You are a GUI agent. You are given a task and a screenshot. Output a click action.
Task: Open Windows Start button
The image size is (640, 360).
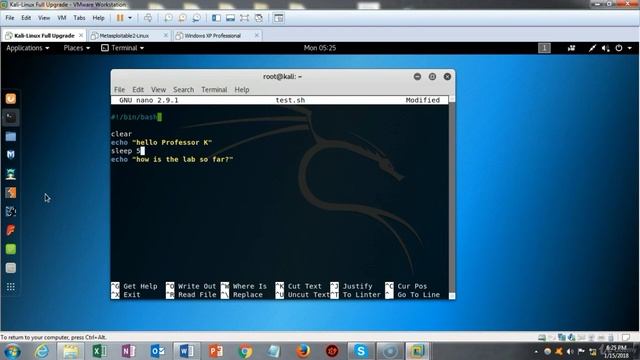coord(13,351)
